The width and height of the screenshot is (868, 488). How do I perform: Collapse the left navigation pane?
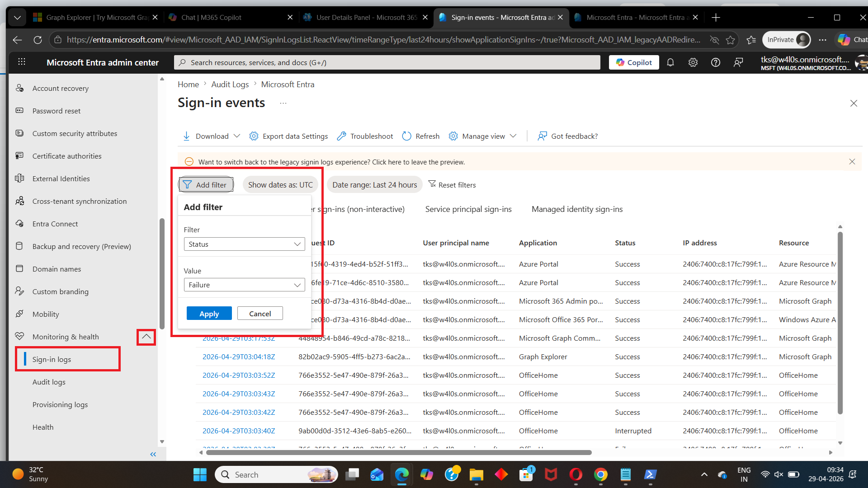(153, 454)
